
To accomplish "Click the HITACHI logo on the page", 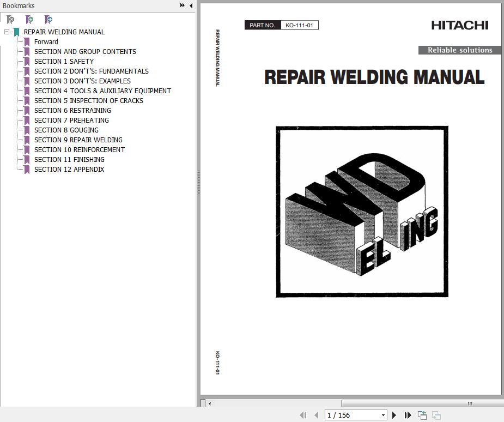I will tap(460, 25).
